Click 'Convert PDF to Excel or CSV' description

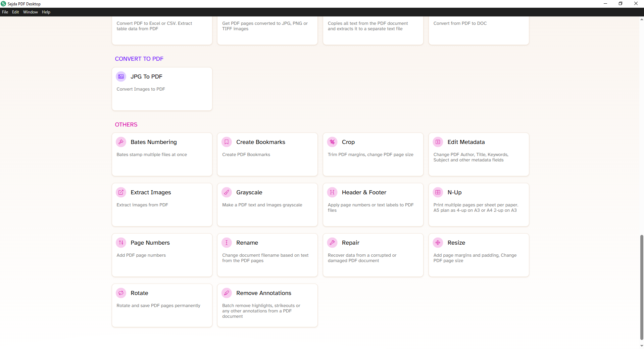[154, 26]
